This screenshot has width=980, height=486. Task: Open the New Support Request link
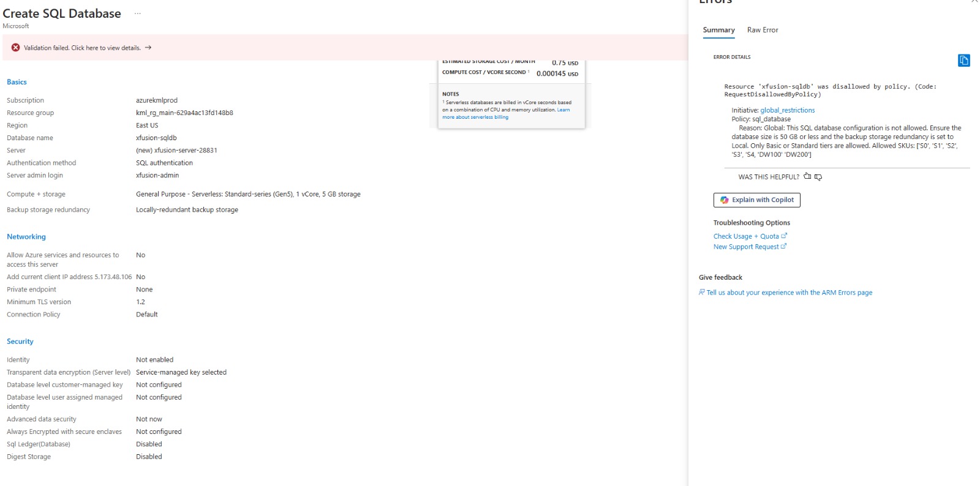click(x=750, y=247)
